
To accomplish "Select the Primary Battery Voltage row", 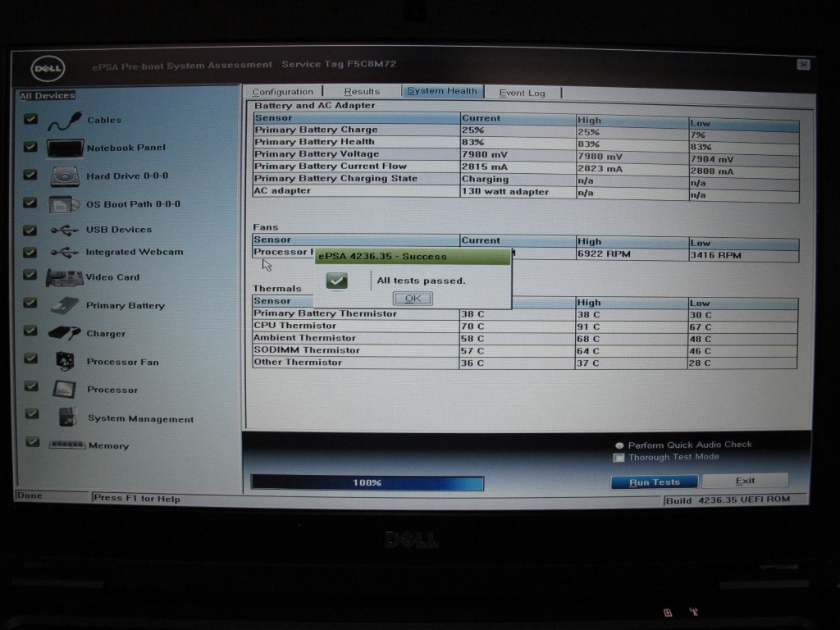I will point(526,155).
